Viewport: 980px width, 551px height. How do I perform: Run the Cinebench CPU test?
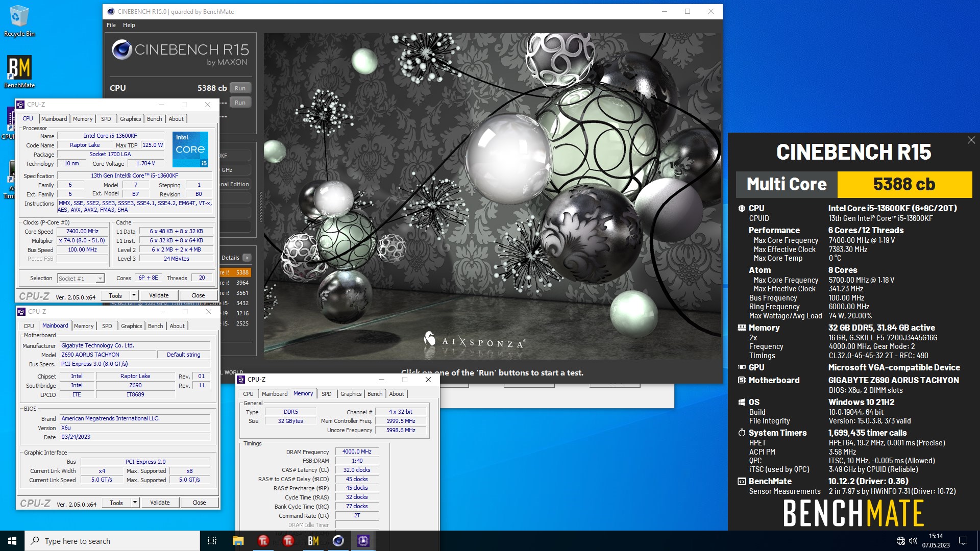240,88
